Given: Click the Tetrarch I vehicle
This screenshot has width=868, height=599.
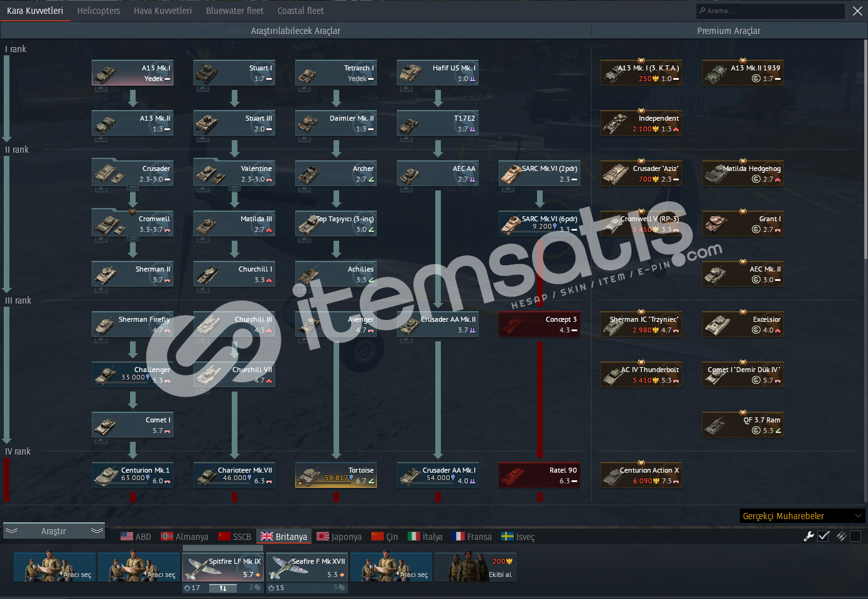Looking at the screenshot, I should (336, 73).
